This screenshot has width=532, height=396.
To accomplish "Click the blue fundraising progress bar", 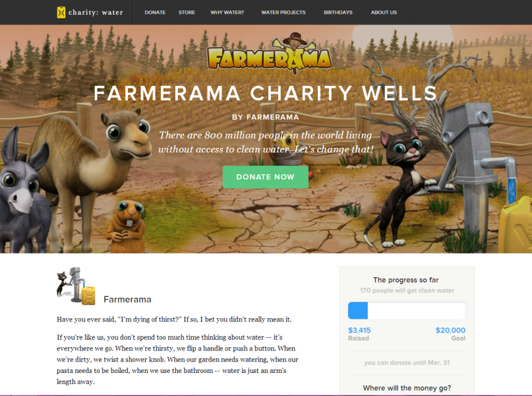I will [x=407, y=310].
